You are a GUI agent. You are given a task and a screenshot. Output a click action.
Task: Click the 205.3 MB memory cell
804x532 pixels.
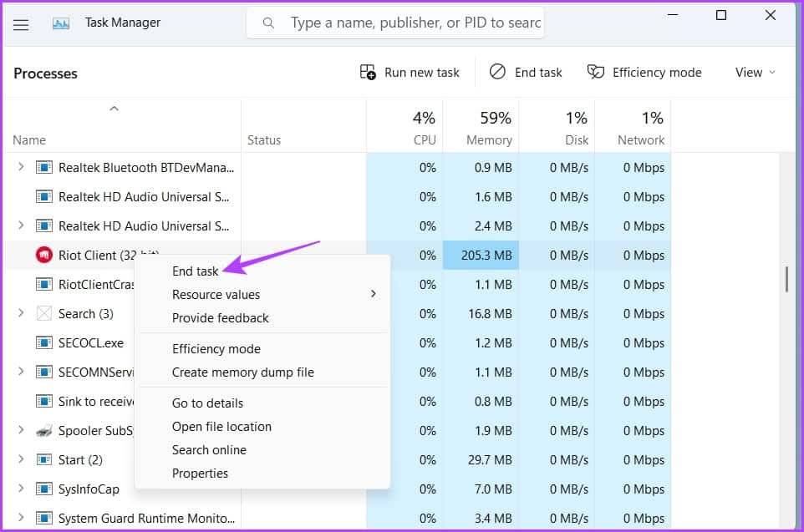coord(481,255)
